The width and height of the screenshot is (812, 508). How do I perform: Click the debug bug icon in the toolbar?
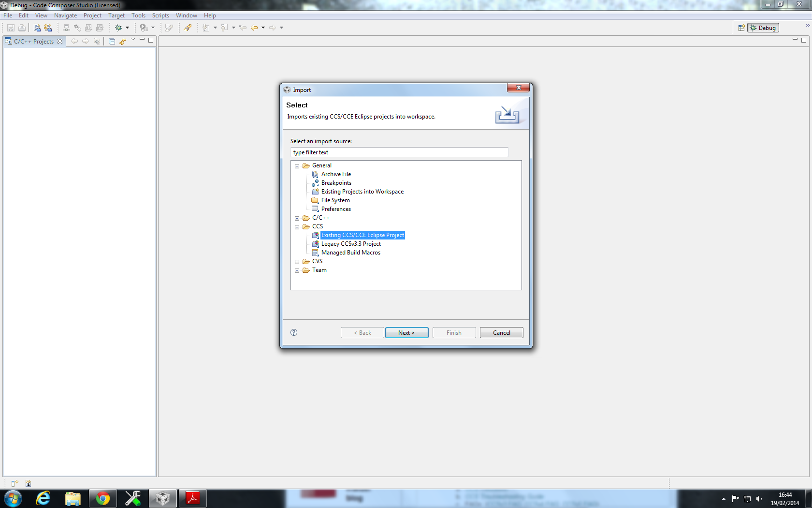(118, 28)
